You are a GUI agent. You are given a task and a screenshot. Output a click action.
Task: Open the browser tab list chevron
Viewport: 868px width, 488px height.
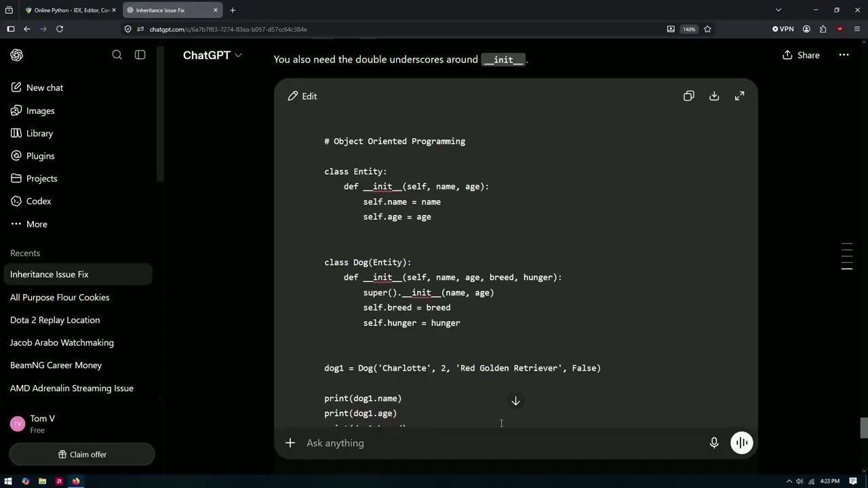pos(778,10)
